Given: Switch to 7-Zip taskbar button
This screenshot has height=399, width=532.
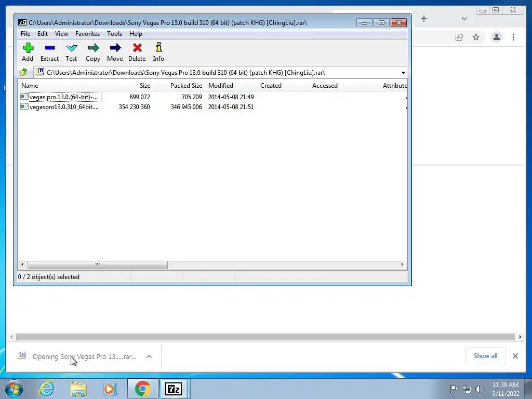Looking at the screenshot, I should [174, 389].
